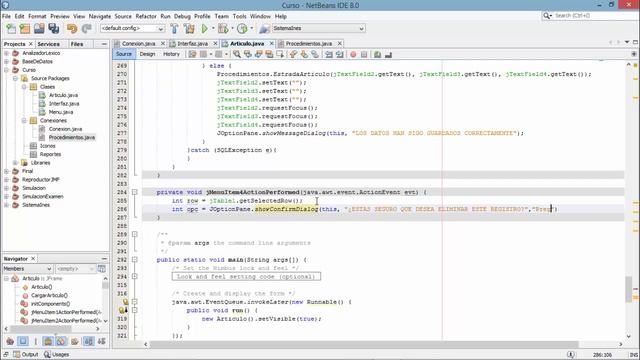Click the Previous Bookmark editor icon

pos(293,54)
